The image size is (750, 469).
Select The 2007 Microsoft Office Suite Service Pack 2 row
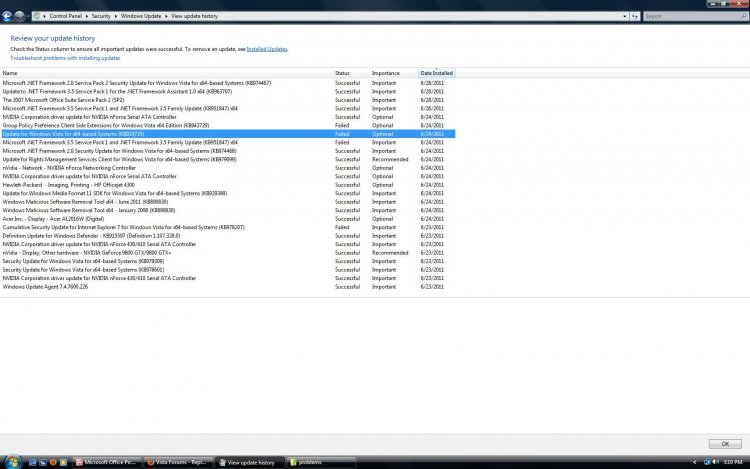click(228, 100)
